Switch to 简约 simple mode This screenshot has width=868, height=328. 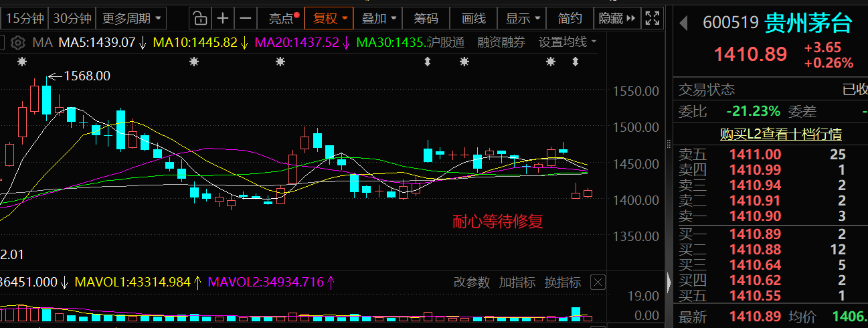(570, 18)
